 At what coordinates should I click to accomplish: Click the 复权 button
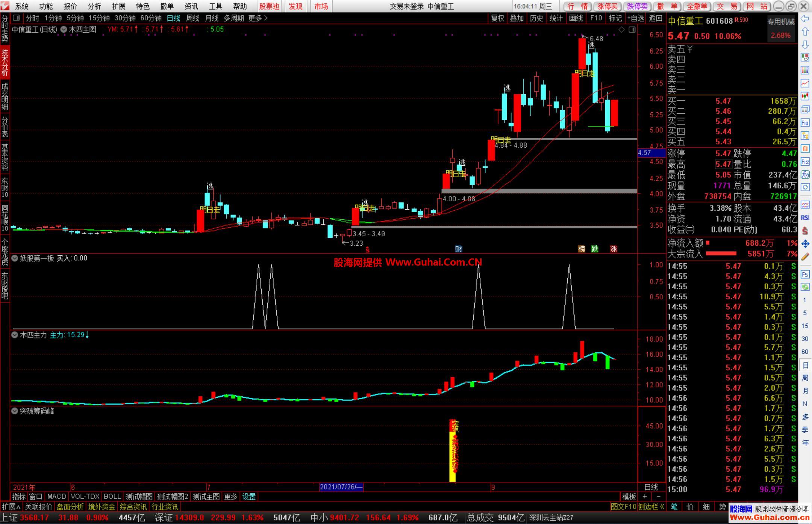tap(497, 18)
